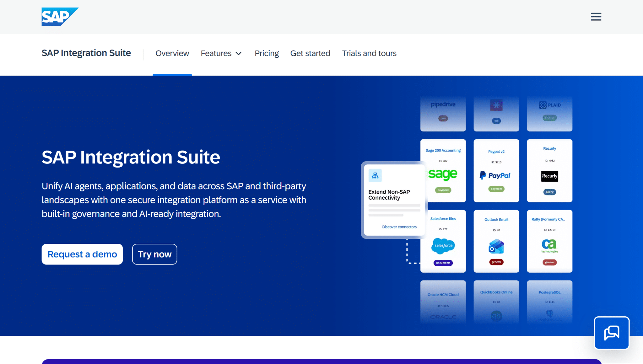Click the documents tag on Salesforce card

point(443,263)
